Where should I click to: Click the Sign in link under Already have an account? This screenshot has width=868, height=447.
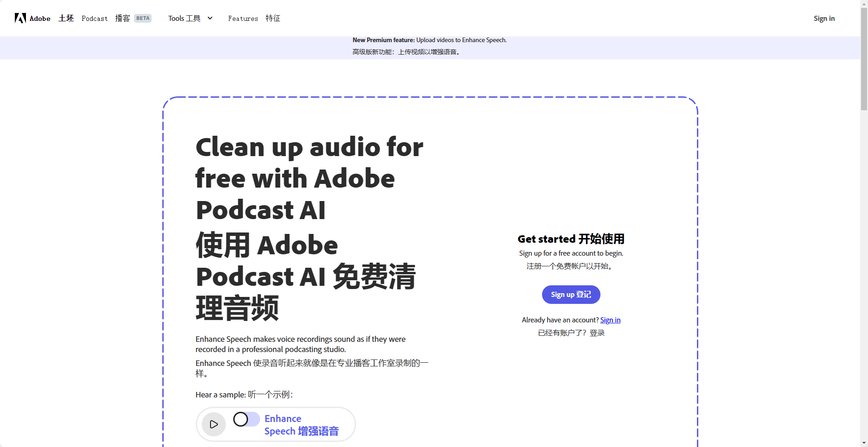610,320
